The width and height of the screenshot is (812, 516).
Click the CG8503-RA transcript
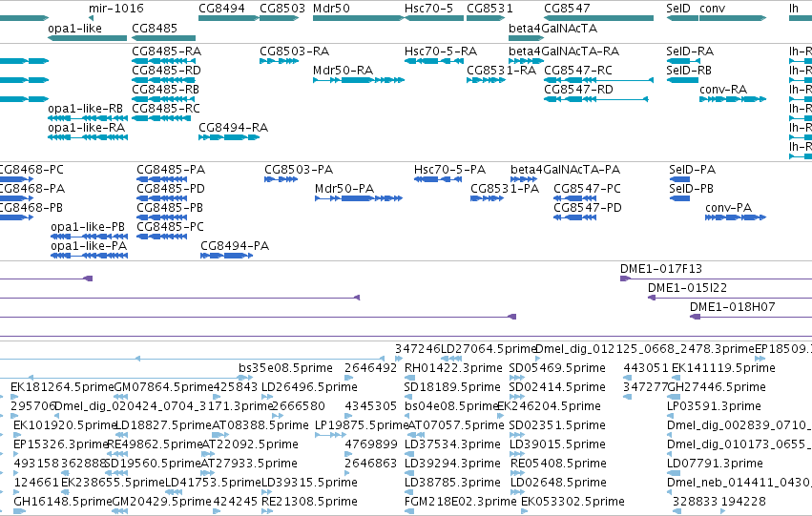[280, 61]
